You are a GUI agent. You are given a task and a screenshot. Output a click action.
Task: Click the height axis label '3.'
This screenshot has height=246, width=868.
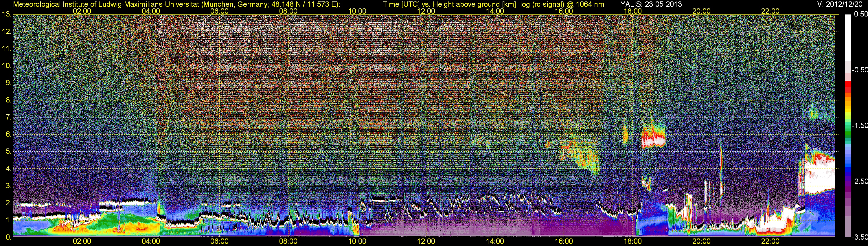click(x=8, y=186)
